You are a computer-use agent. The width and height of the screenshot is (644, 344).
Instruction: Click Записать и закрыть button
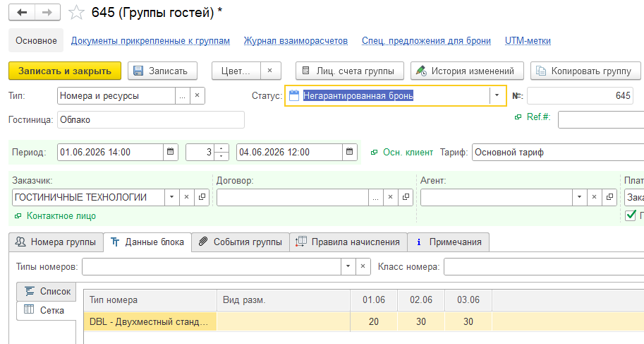coord(65,71)
